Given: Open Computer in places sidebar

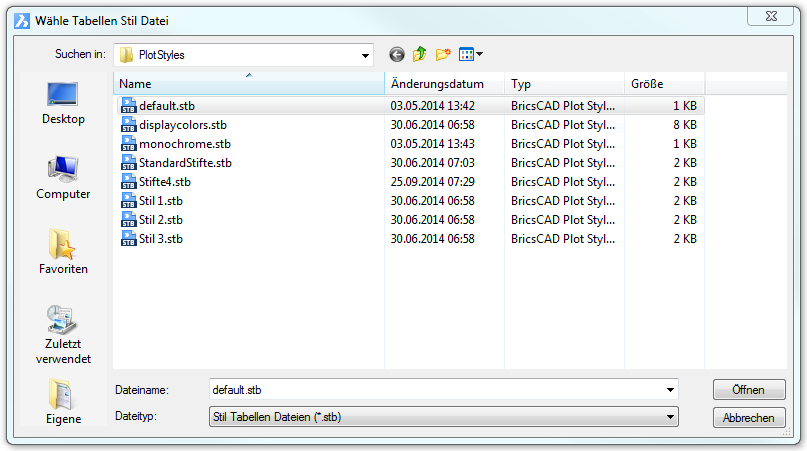Looking at the screenshot, I should pyautogui.click(x=63, y=178).
